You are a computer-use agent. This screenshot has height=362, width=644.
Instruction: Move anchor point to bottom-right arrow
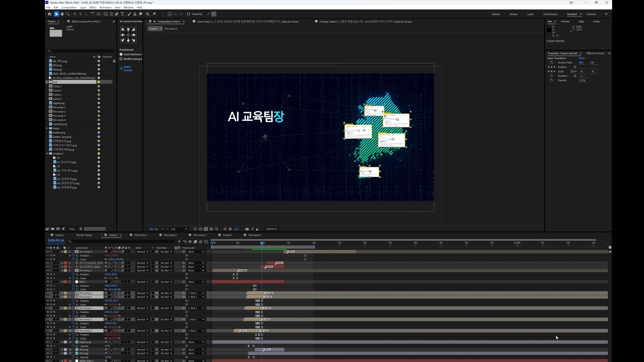coord(133,40)
